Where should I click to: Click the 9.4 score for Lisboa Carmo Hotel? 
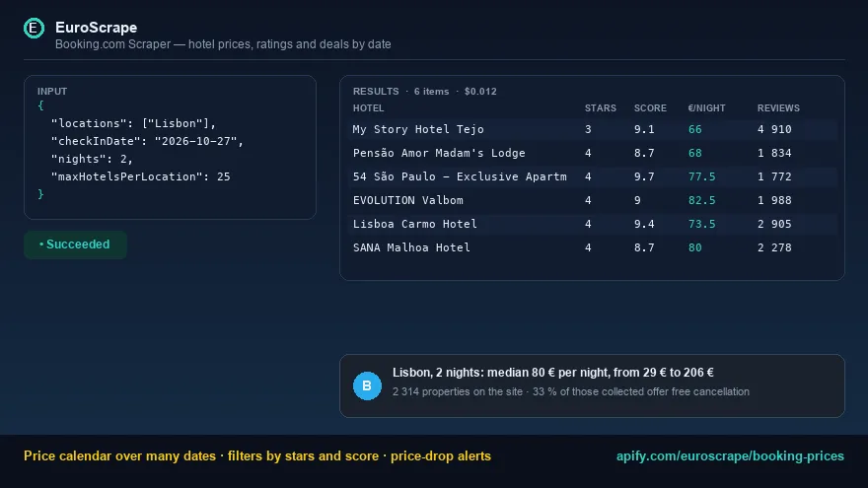644,224
